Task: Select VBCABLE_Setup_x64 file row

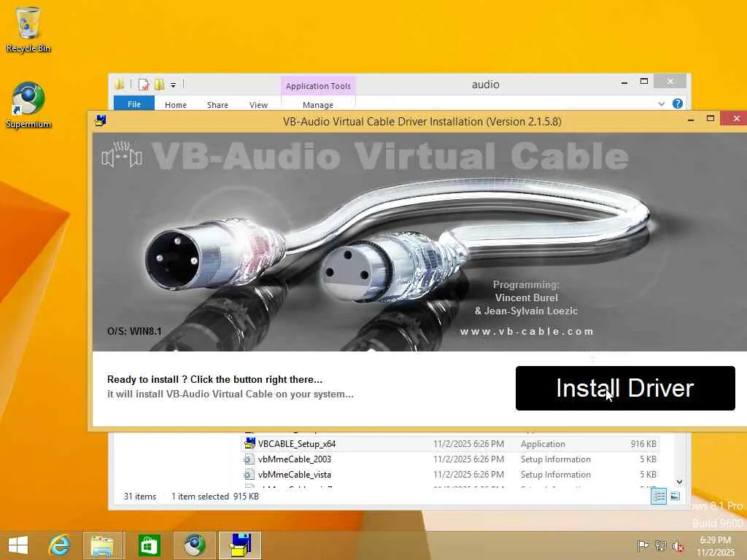Action: [x=450, y=444]
